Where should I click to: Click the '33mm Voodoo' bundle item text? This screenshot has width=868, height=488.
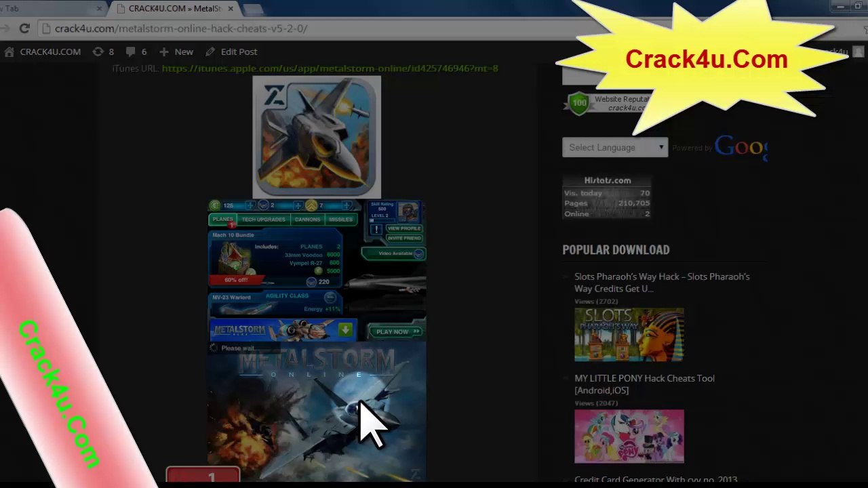point(304,255)
